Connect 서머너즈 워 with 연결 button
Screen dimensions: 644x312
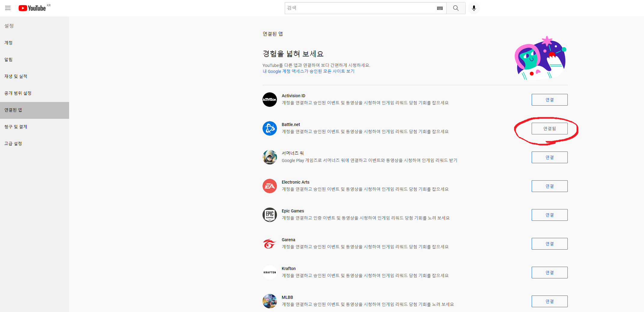click(x=549, y=157)
